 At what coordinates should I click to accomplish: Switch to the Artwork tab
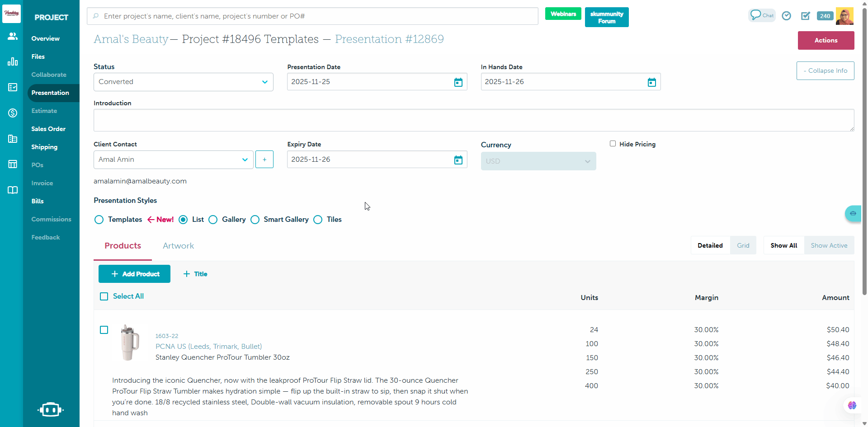click(178, 246)
